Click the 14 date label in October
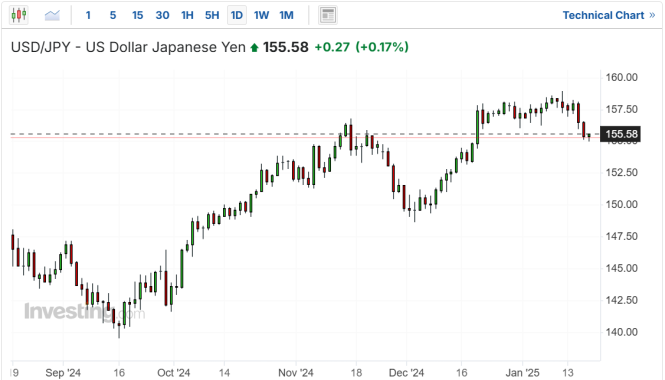Image resolution: width=665 pixels, height=380 pixels. point(224,373)
